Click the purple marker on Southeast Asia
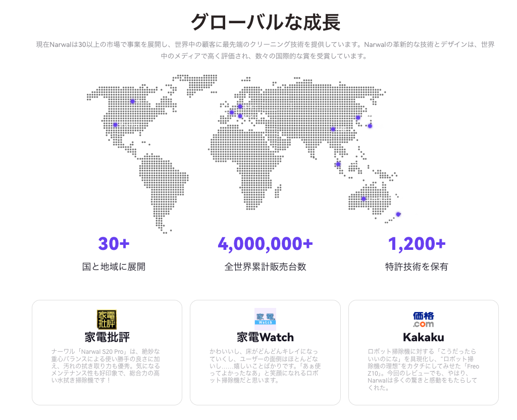The width and height of the screenshot is (517, 420). pyautogui.click(x=338, y=164)
